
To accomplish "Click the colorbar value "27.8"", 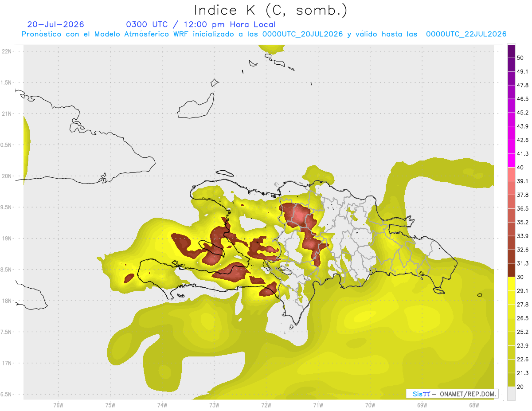I will [x=523, y=305].
